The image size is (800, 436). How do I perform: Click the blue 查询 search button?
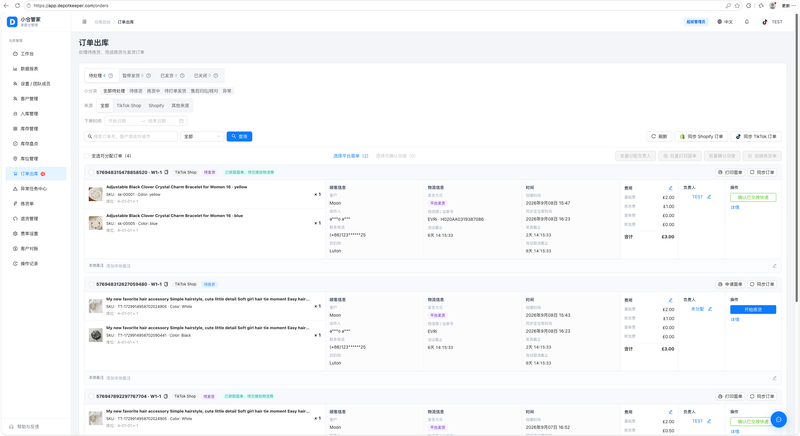coord(239,137)
